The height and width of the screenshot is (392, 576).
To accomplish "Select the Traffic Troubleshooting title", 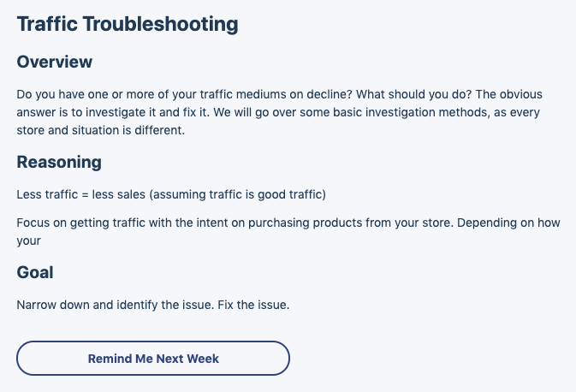I will pyautogui.click(x=128, y=24).
